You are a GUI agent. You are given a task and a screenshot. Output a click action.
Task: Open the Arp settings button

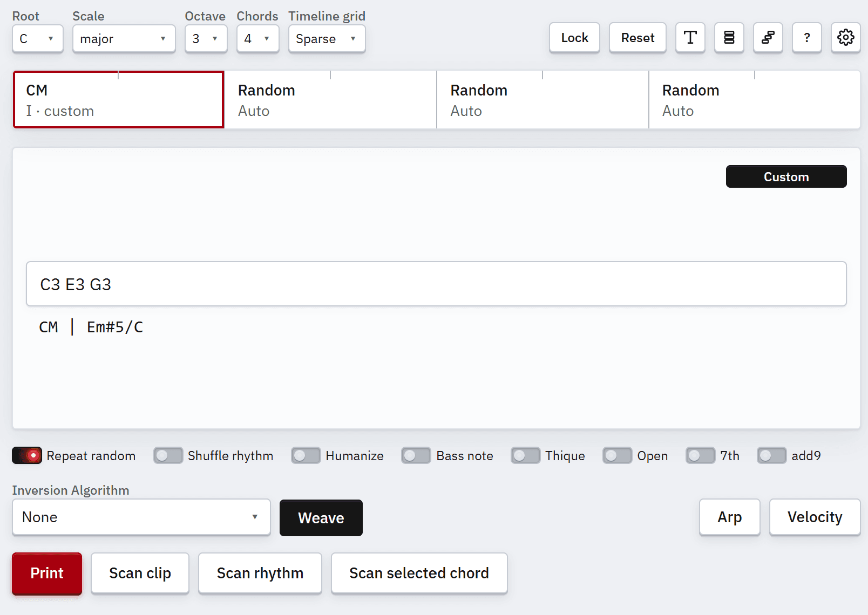click(x=730, y=517)
